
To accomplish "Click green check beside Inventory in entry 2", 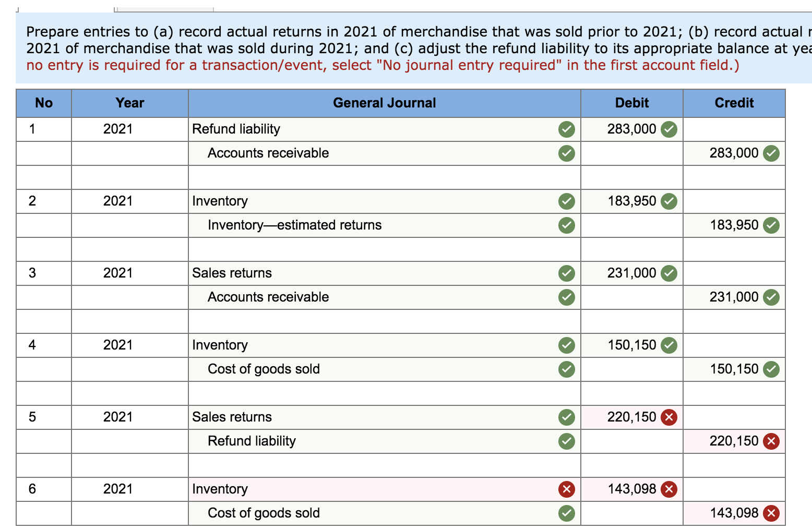I will 566,201.
